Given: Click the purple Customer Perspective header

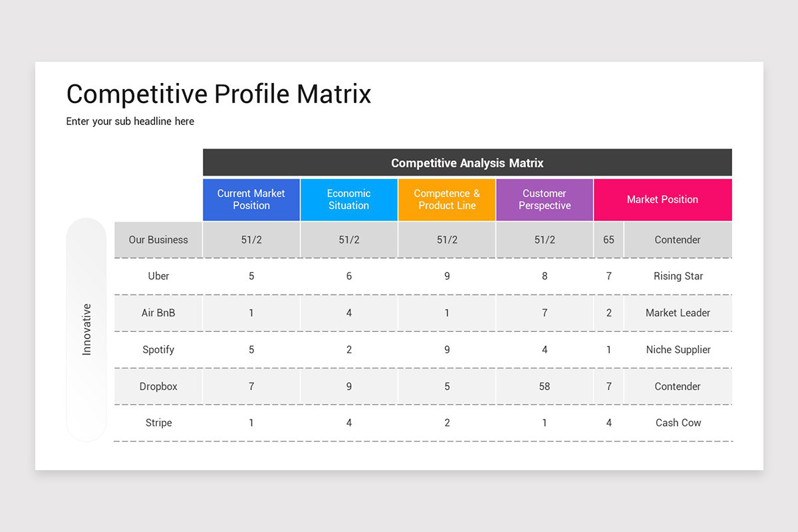Looking at the screenshot, I should [544, 199].
